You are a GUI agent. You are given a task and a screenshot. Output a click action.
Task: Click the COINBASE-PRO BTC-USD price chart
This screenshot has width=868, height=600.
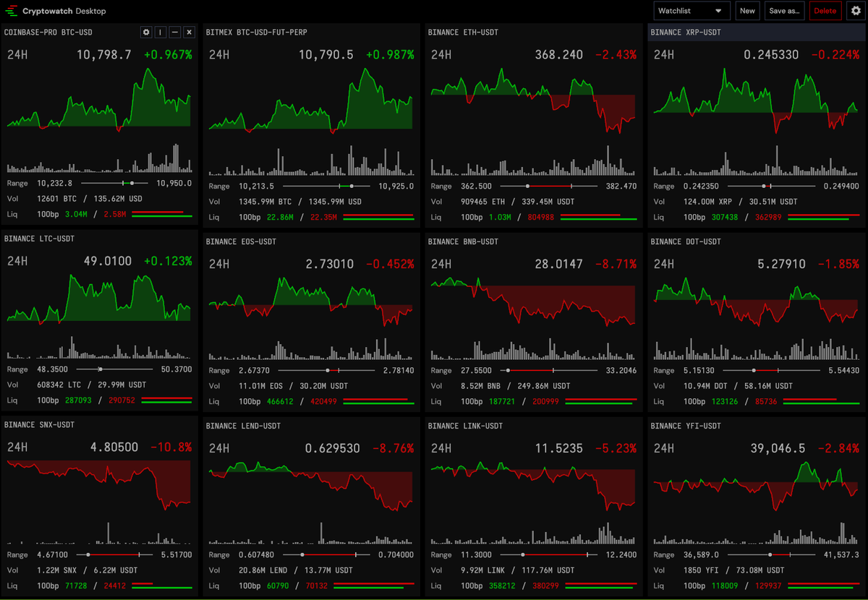[x=99, y=100]
